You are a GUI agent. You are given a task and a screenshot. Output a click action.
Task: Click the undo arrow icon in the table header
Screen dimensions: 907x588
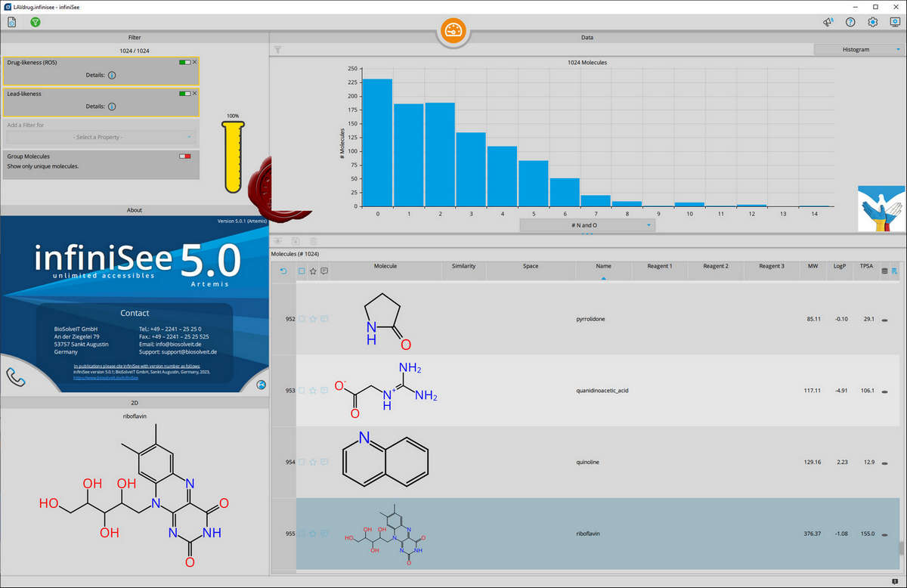tap(283, 271)
